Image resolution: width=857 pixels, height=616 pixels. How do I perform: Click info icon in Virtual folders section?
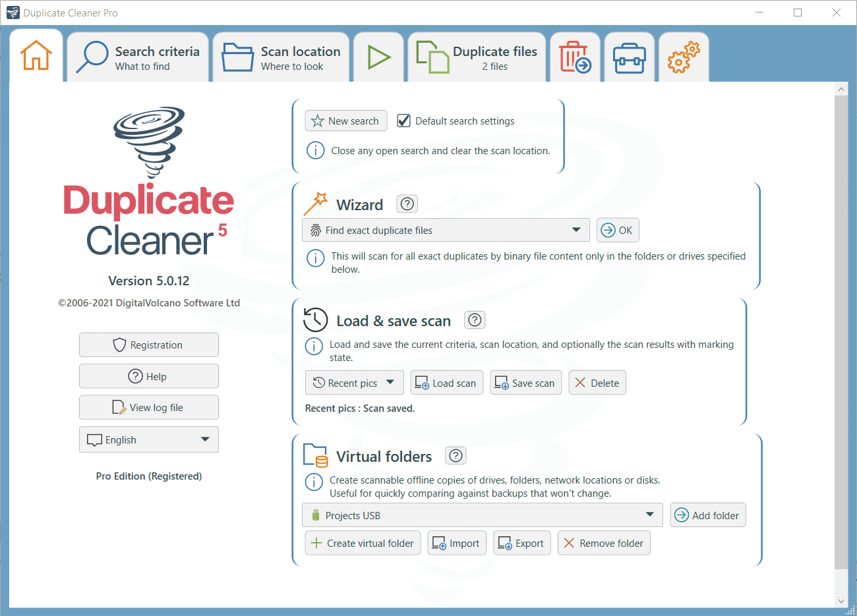coord(314,482)
